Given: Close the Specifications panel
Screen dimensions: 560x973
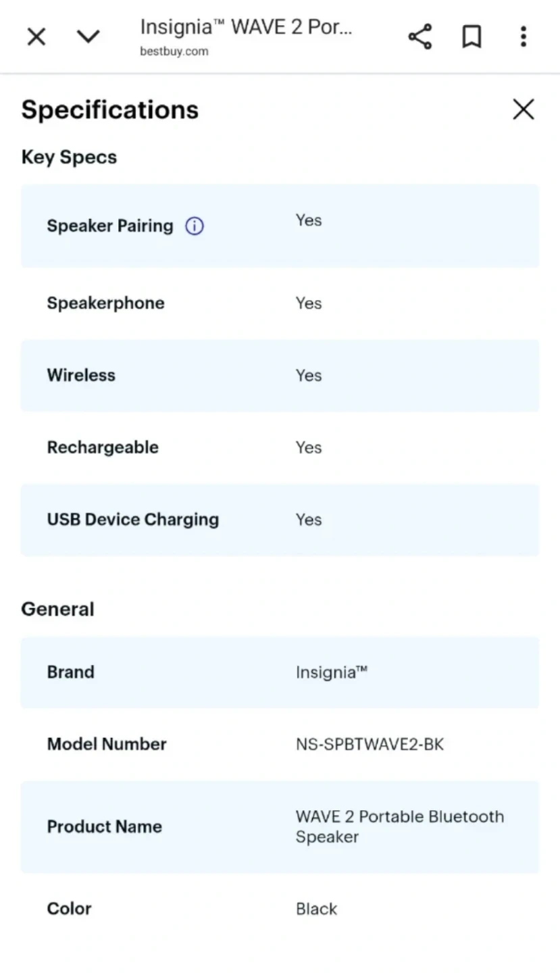Looking at the screenshot, I should pos(523,109).
